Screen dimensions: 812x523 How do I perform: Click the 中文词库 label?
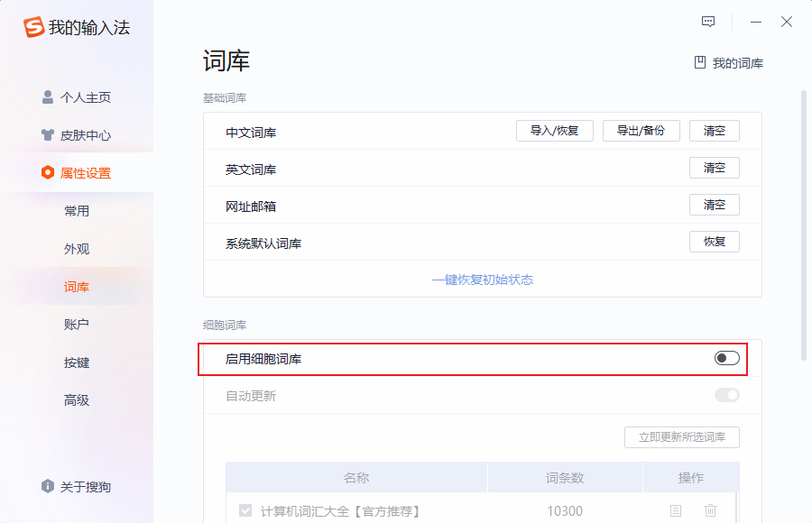tap(251, 133)
